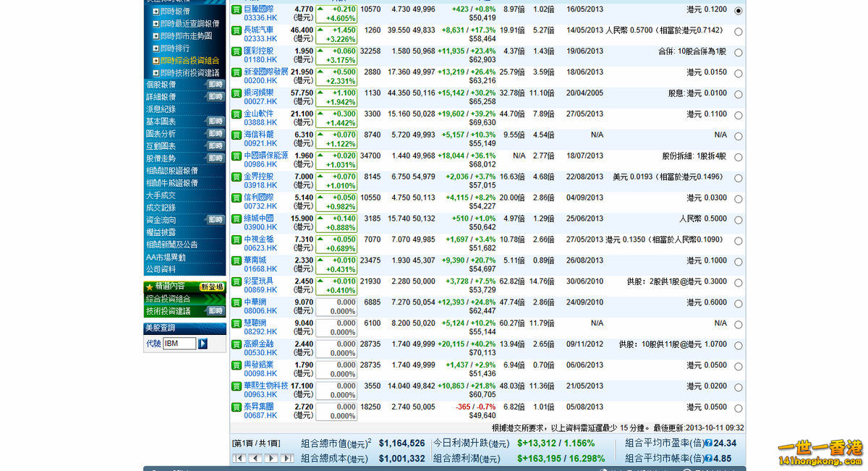Open 派息紀錄 in the sidebar menu
This screenshot has height=471, width=868.
point(161,109)
